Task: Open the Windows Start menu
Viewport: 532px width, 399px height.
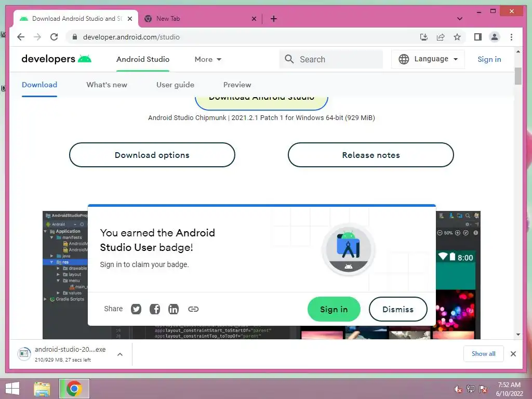Action: point(12,389)
